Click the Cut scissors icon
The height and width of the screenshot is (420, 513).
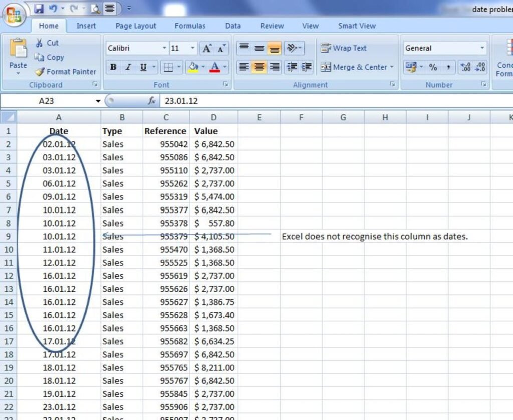(x=40, y=43)
